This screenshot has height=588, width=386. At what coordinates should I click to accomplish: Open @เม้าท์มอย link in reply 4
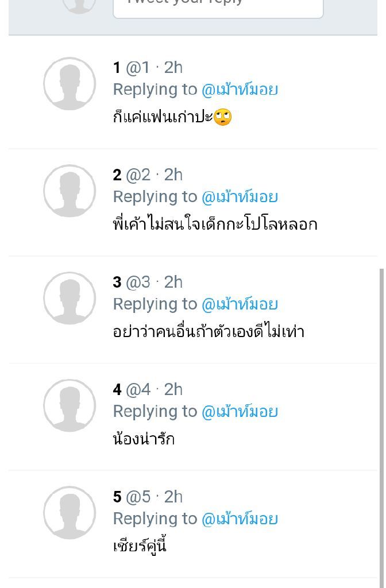click(x=240, y=412)
